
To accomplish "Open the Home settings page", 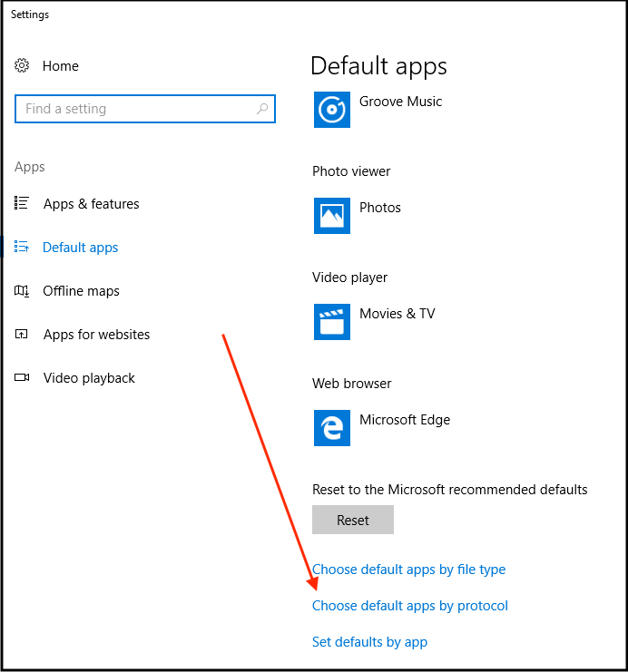I will (x=61, y=66).
